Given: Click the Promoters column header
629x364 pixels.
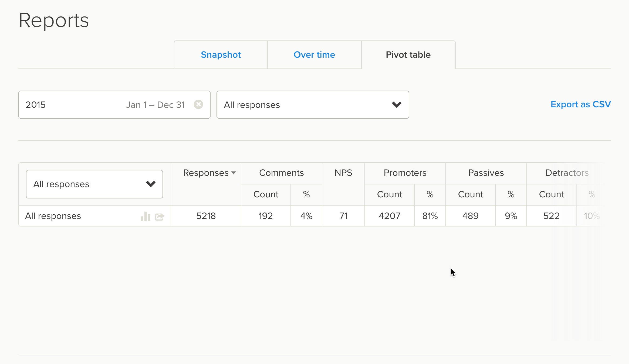Looking at the screenshot, I should [x=405, y=173].
